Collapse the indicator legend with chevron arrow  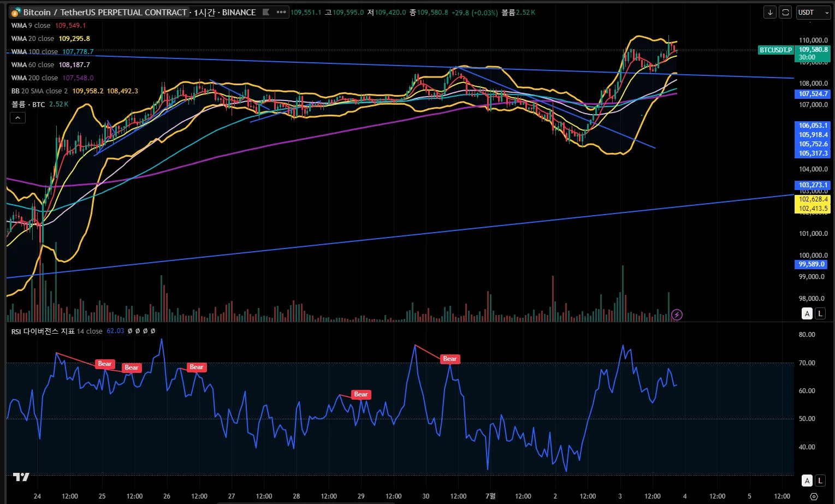[x=17, y=117]
